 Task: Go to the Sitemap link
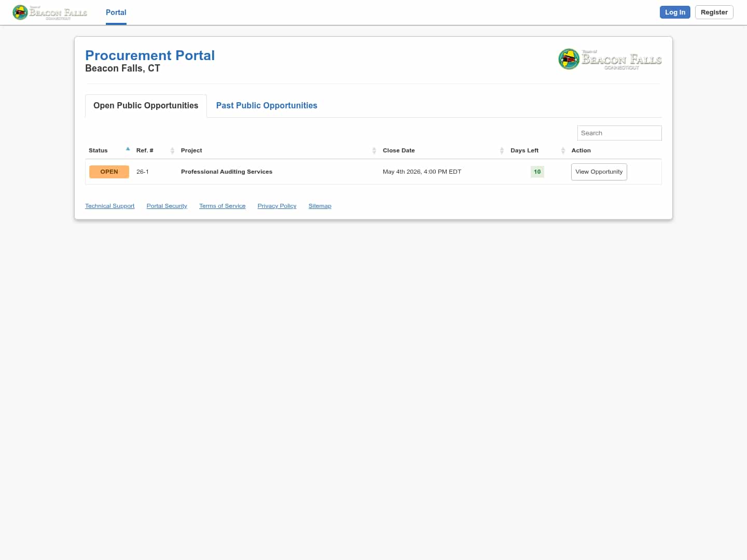tap(320, 206)
